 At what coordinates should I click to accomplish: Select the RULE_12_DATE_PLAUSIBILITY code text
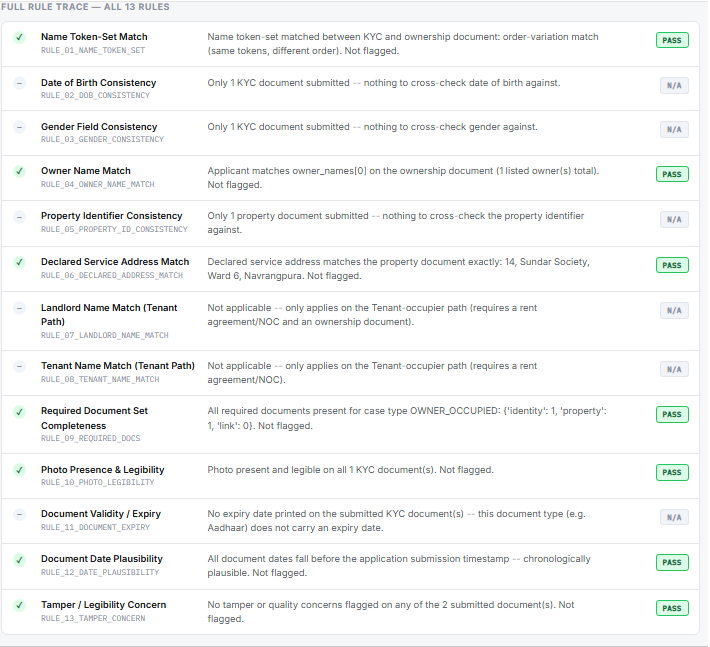tap(100, 572)
